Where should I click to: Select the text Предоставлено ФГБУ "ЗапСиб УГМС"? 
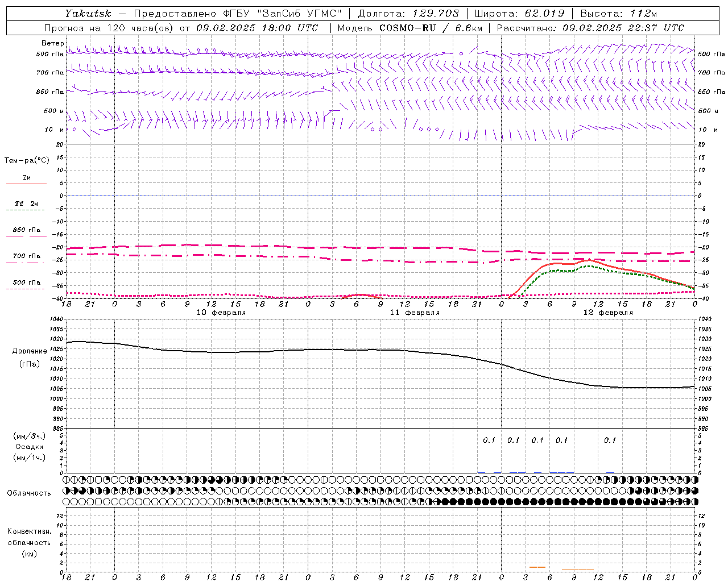point(238,14)
